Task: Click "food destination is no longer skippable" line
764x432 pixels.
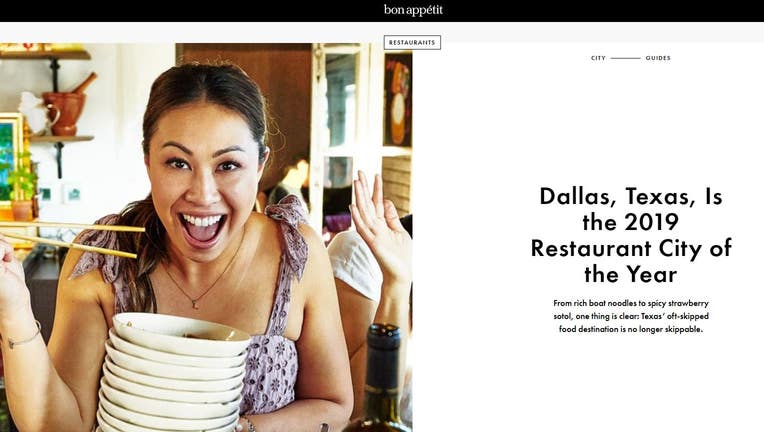Action: (x=631, y=329)
